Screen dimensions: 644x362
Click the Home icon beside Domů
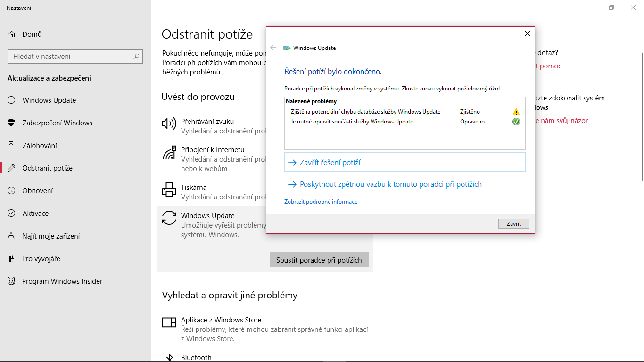click(12, 34)
